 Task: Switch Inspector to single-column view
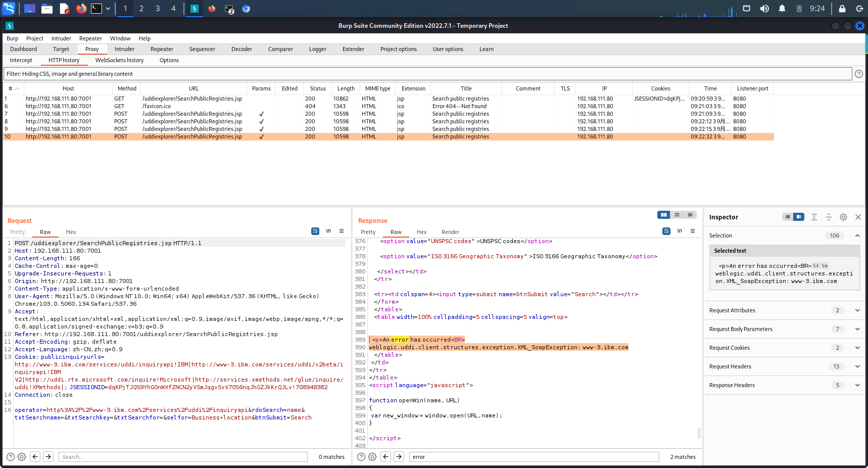point(787,217)
